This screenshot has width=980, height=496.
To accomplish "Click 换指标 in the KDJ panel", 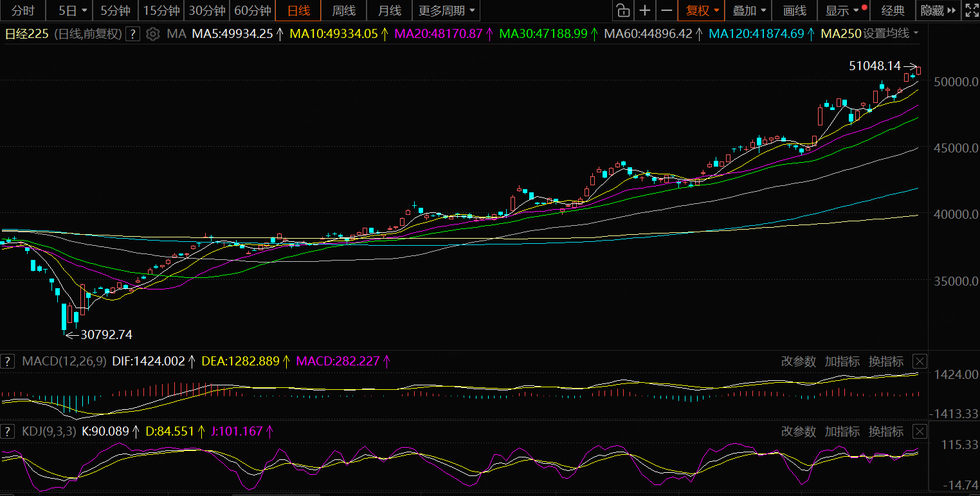I will point(885,432).
